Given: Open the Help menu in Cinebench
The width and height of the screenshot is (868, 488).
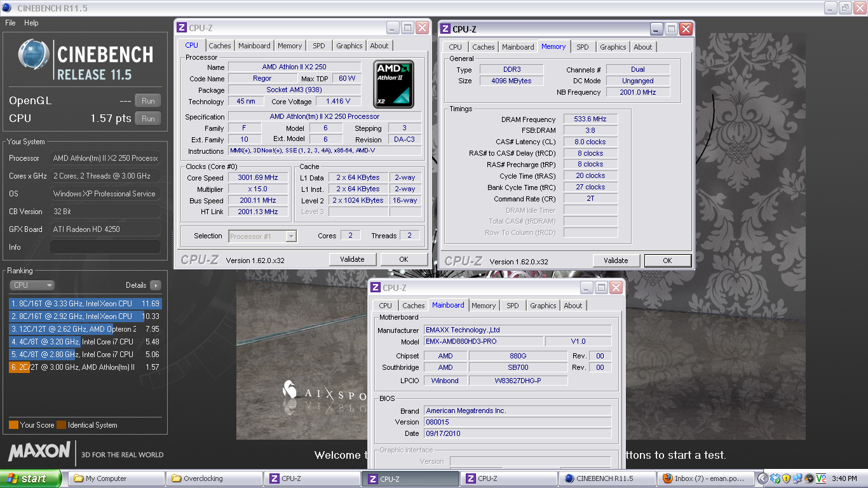Looking at the screenshot, I should [x=31, y=23].
